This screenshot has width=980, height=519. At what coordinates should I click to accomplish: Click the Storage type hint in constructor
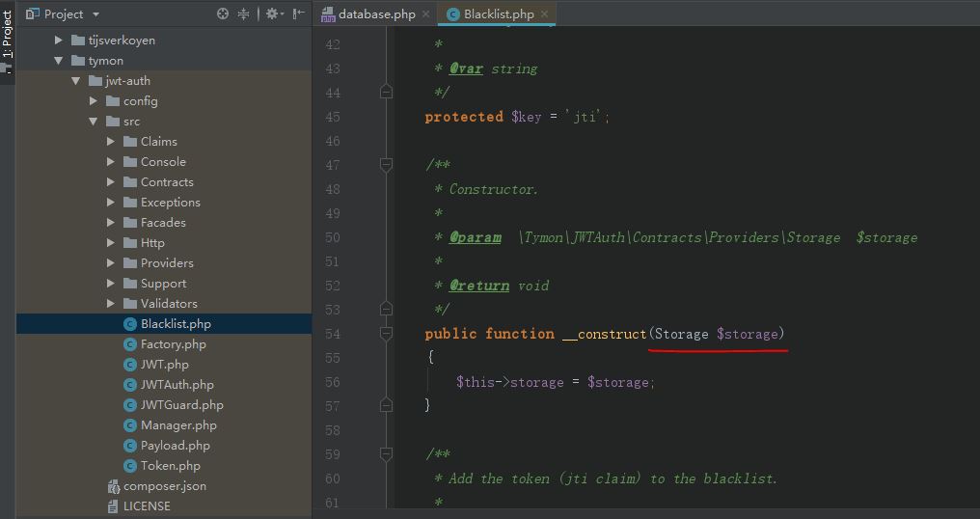682,334
